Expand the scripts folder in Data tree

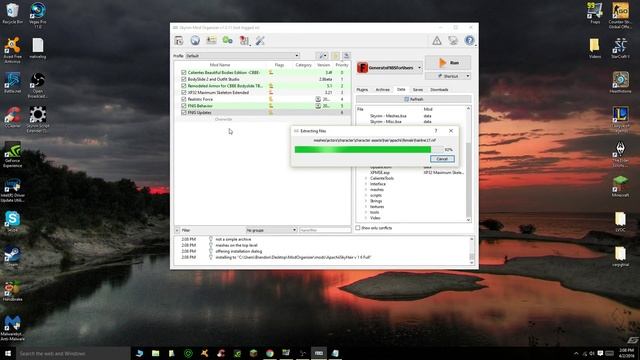pyautogui.click(x=366, y=195)
